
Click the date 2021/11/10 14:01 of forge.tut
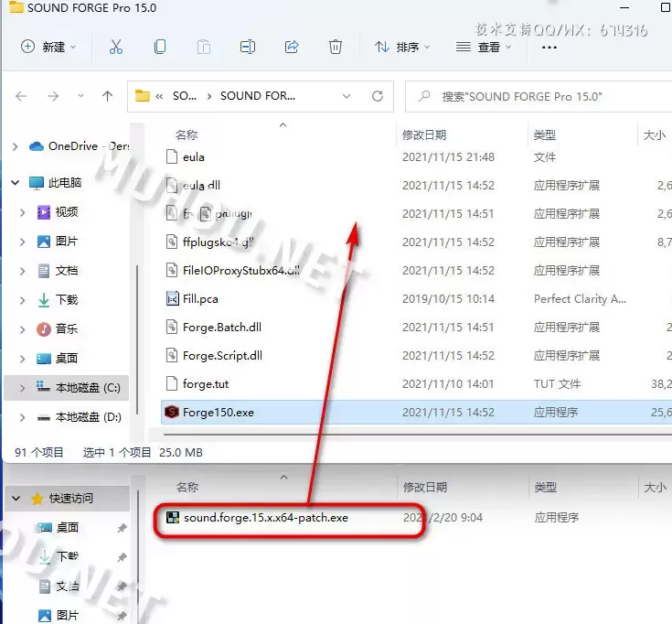[448, 384]
